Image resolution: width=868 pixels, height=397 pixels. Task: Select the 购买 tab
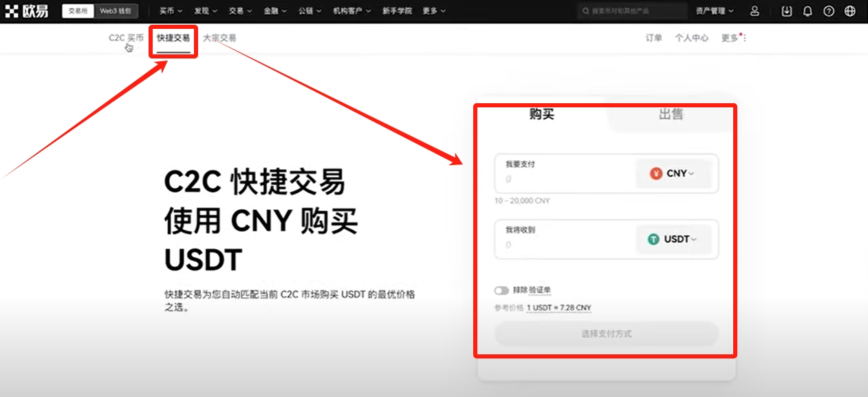tap(542, 114)
